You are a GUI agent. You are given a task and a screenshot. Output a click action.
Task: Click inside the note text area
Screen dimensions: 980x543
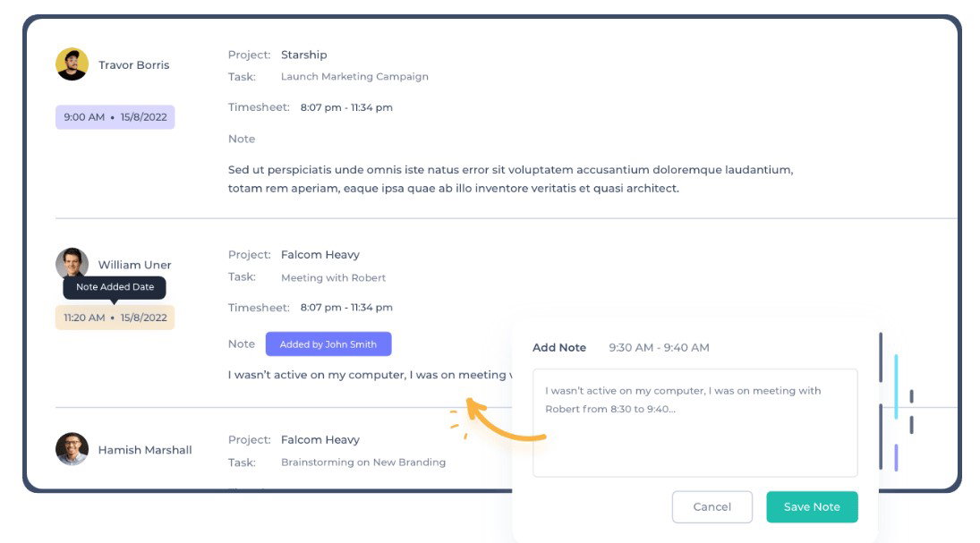click(x=695, y=423)
